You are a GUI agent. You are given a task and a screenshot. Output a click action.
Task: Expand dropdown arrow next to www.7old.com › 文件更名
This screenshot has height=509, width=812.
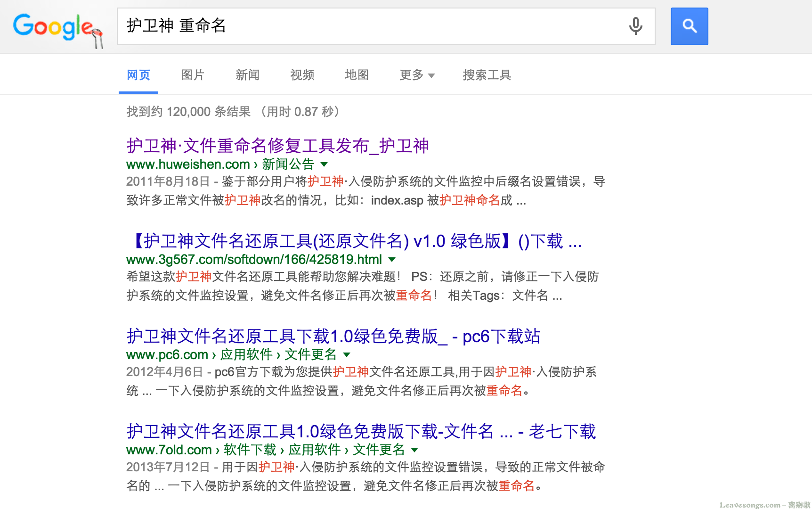pyautogui.click(x=414, y=450)
